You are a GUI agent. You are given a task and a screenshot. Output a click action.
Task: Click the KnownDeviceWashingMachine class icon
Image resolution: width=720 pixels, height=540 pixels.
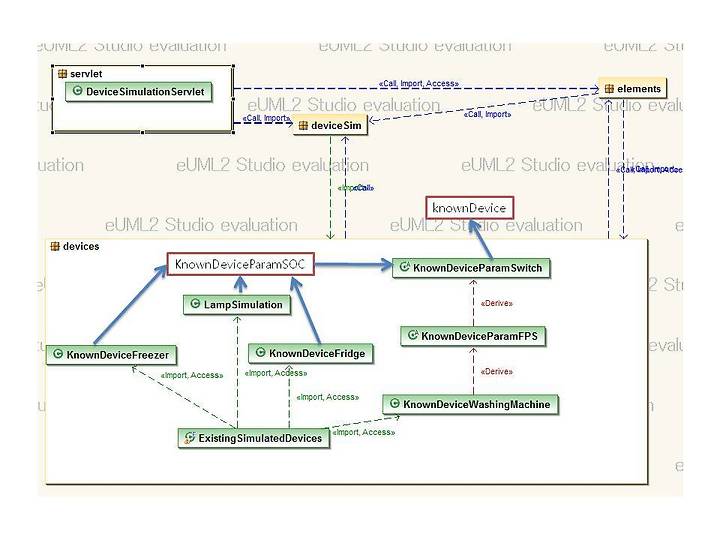tap(394, 404)
